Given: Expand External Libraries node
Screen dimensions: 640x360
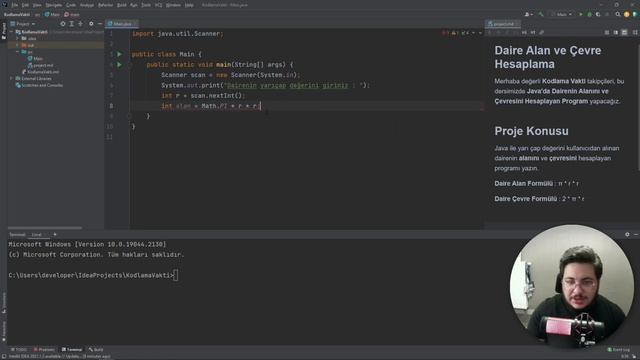Looking at the screenshot, I should [12, 78].
